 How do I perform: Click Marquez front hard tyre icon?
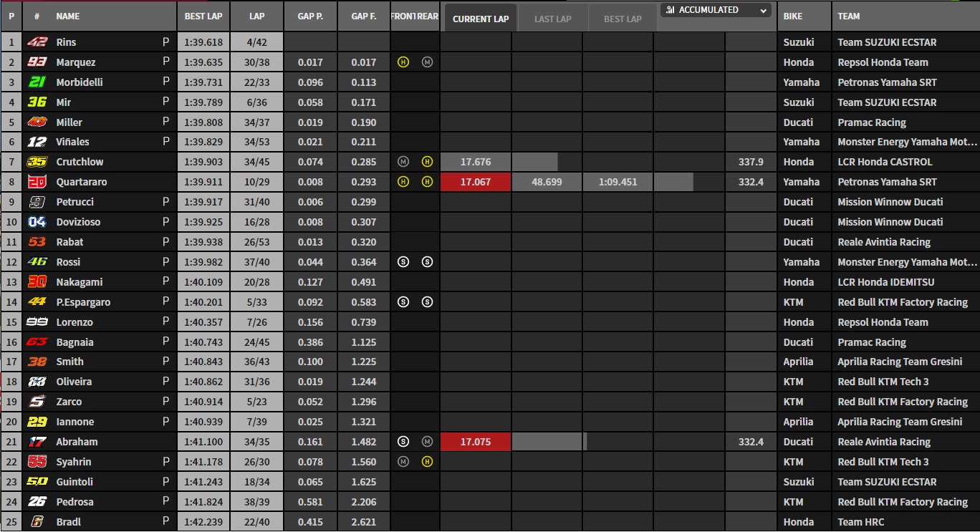(403, 62)
